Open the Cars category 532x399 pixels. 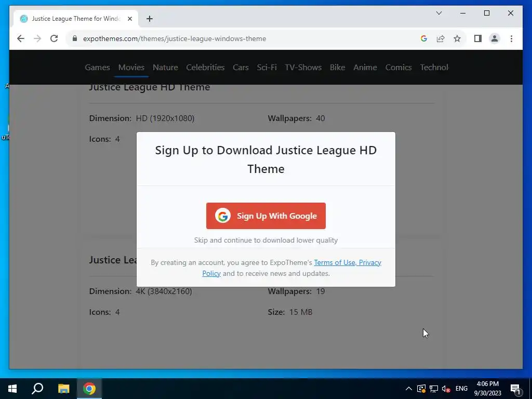click(x=241, y=67)
